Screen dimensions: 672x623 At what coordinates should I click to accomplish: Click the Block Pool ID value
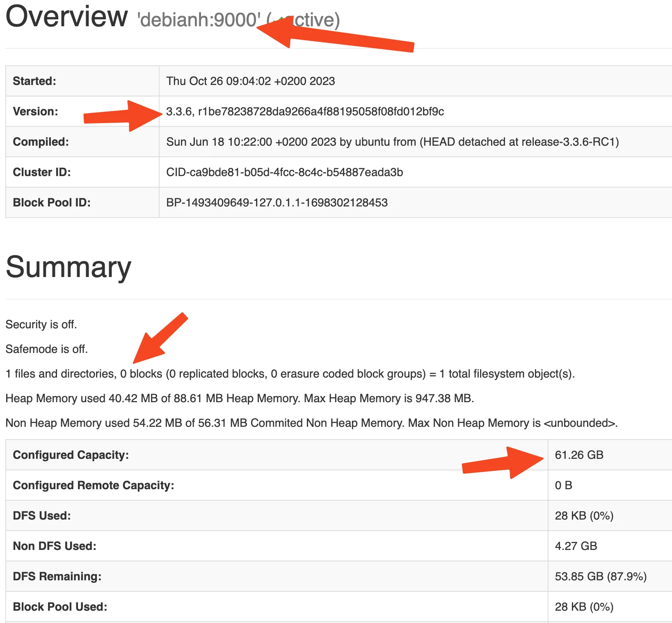(277, 203)
